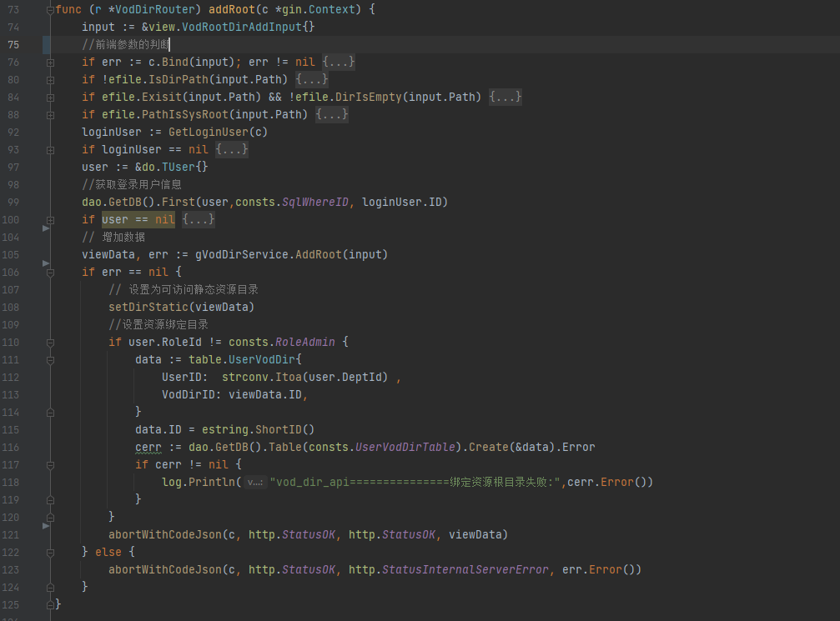Click line number 75 in the gutter
This screenshot has height=621, width=840.
click(x=13, y=44)
